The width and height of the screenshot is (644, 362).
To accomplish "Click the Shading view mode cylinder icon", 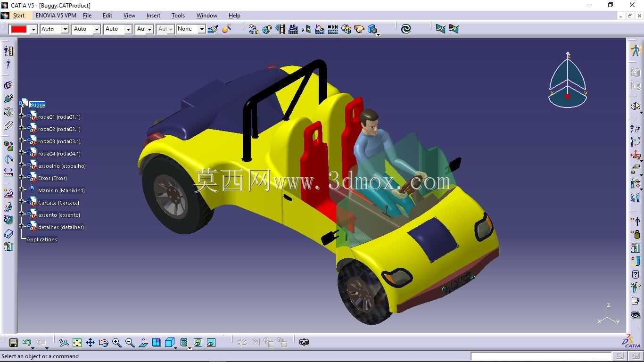I will [184, 343].
